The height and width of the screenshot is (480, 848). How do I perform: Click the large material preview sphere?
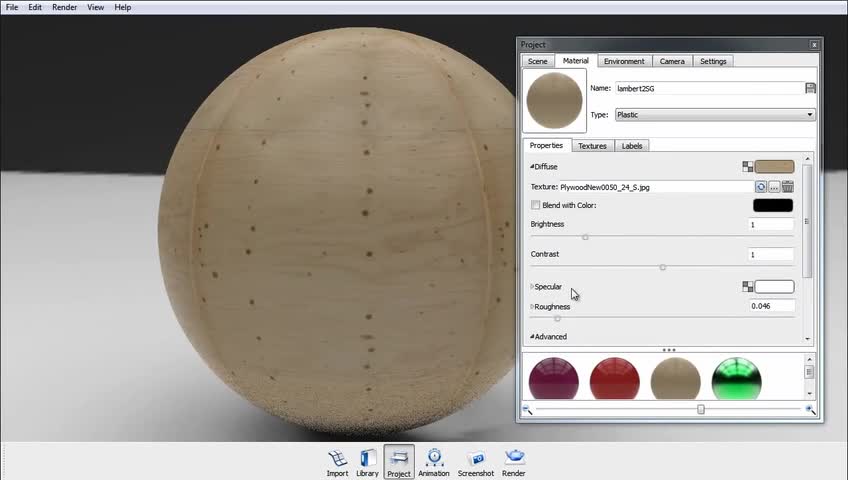coord(554,101)
